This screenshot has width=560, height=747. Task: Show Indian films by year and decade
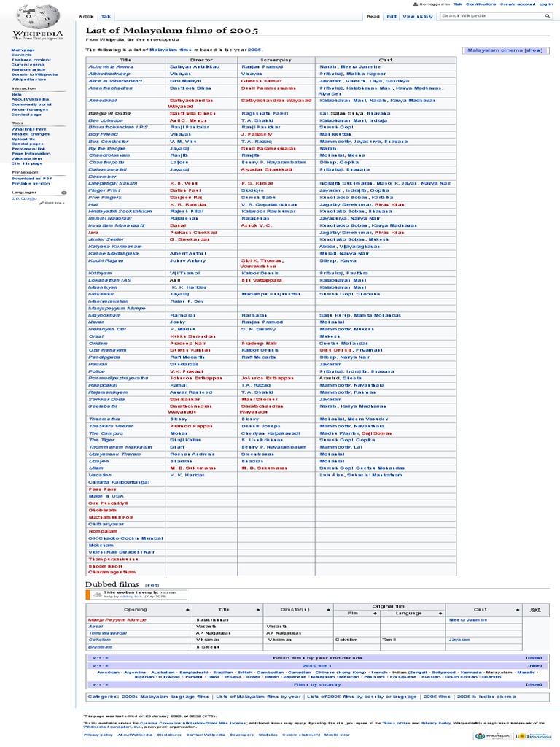533,658
